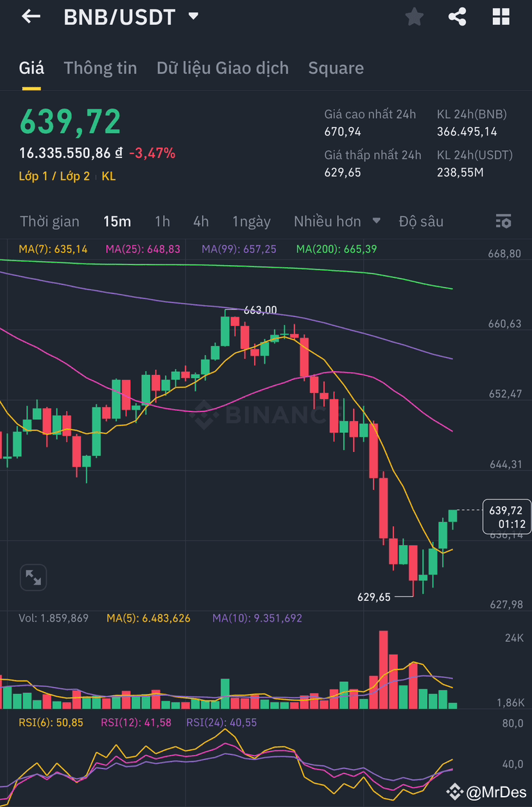This screenshot has height=807, width=532.
Task: Tap the current price tag 639,72
Action: pos(506,517)
